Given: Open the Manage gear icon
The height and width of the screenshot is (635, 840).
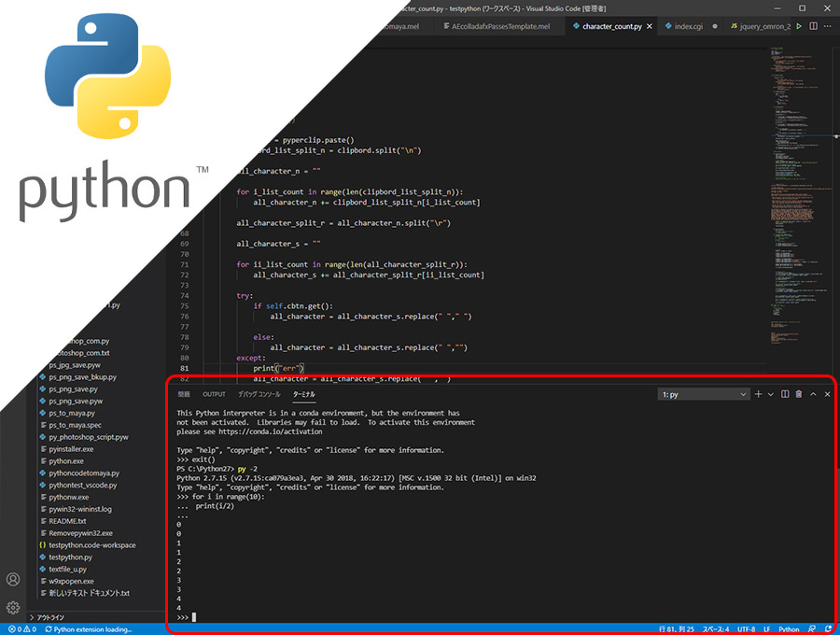Looking at the screenshot, I should point(13,607).
